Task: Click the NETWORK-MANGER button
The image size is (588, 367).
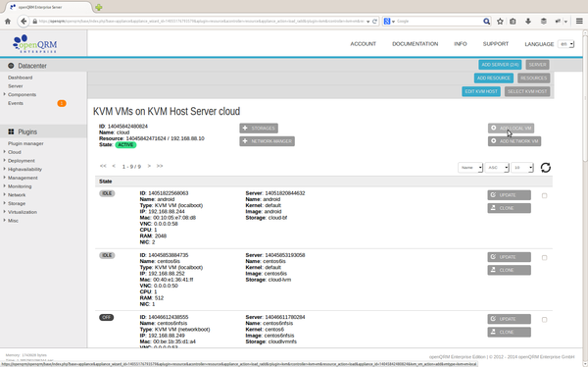Action: 267,141
